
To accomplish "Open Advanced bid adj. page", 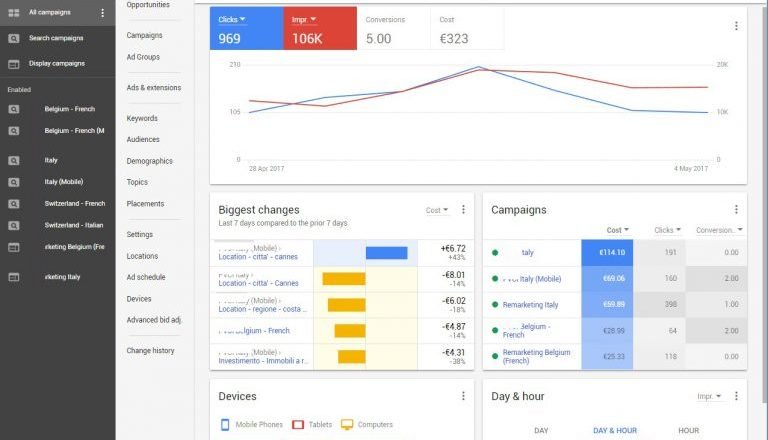I will click(154, 320).
